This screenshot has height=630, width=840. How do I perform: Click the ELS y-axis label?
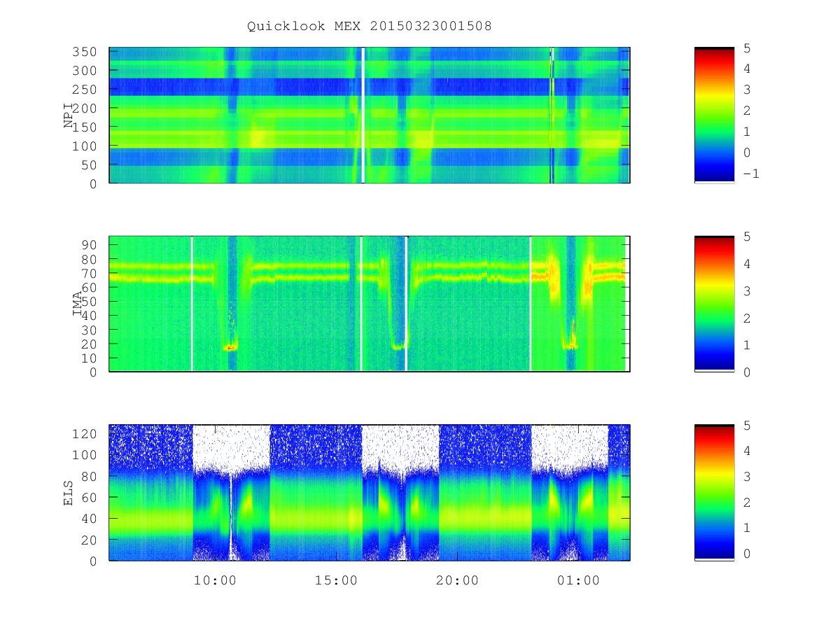(x=69, y=493)
